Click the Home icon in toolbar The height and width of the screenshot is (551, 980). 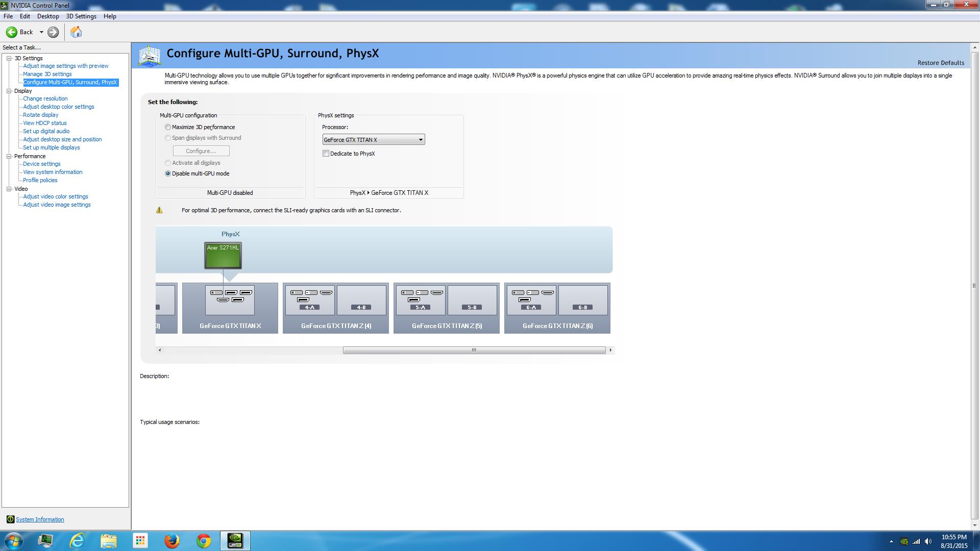tap(76, 32)
